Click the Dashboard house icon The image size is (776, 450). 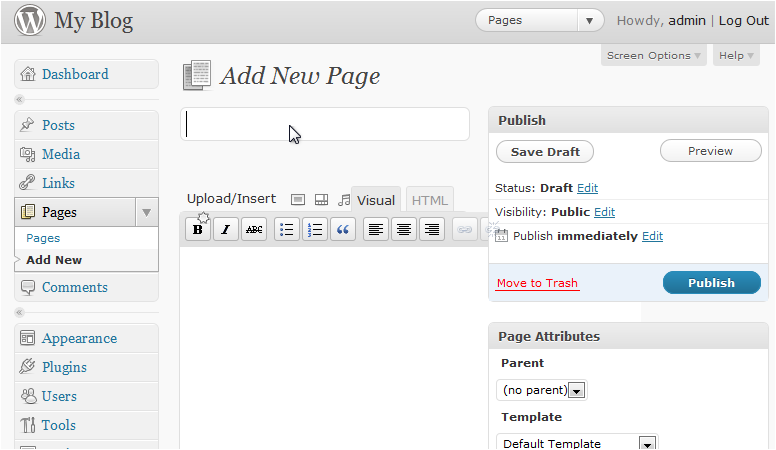28,74
